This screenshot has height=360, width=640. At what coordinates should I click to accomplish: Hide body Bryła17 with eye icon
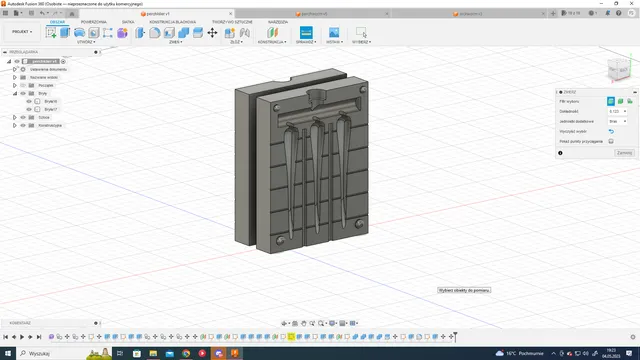[29, 109]
